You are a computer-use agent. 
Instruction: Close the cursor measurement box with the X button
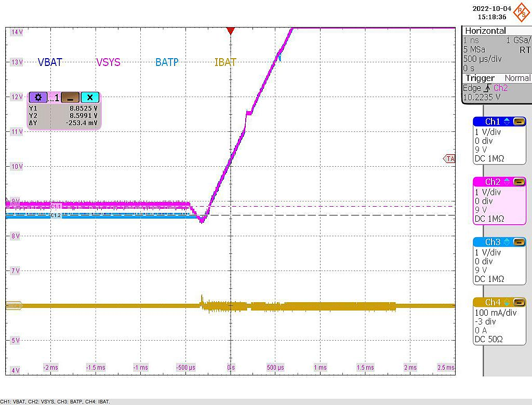(90, 97)
